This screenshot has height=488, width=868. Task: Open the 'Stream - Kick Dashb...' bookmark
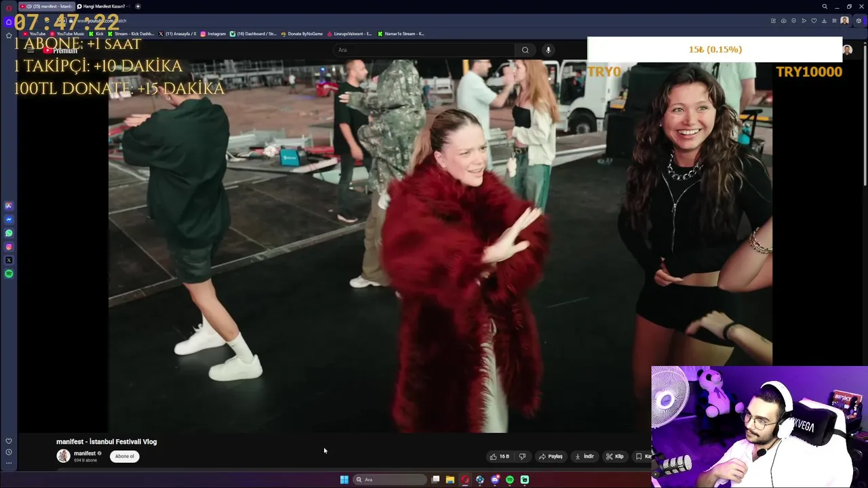[131, 34]
